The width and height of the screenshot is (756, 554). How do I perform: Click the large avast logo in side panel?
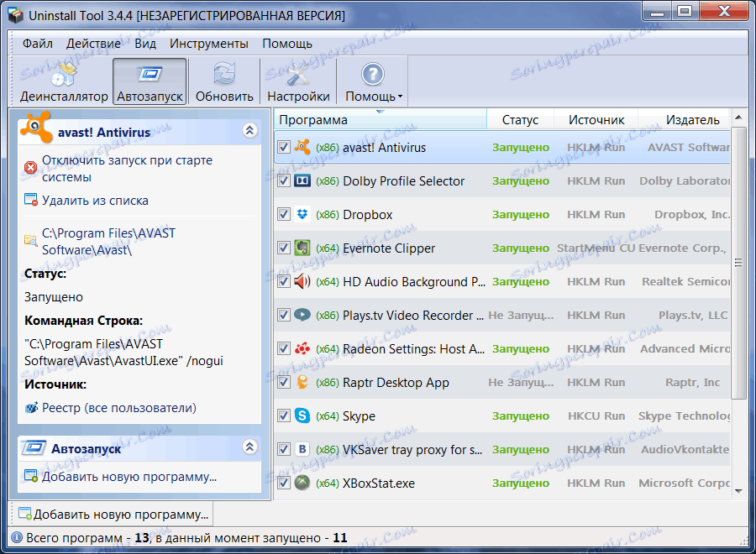pyautogui.click(x=36, y=128)
